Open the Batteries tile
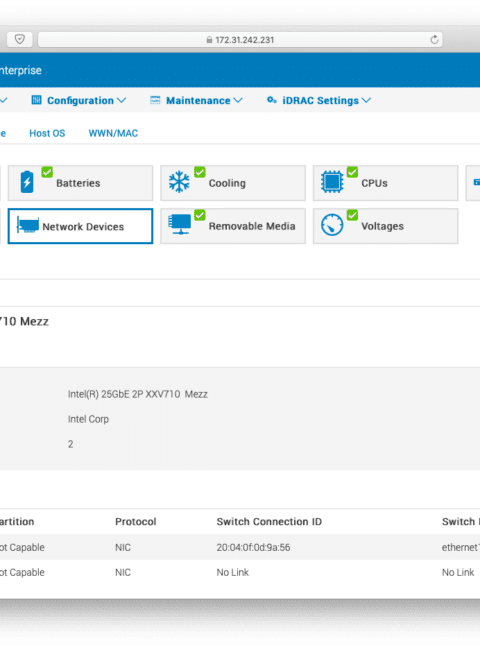This screenshot has width=480, height=650. tap(80, 183)
